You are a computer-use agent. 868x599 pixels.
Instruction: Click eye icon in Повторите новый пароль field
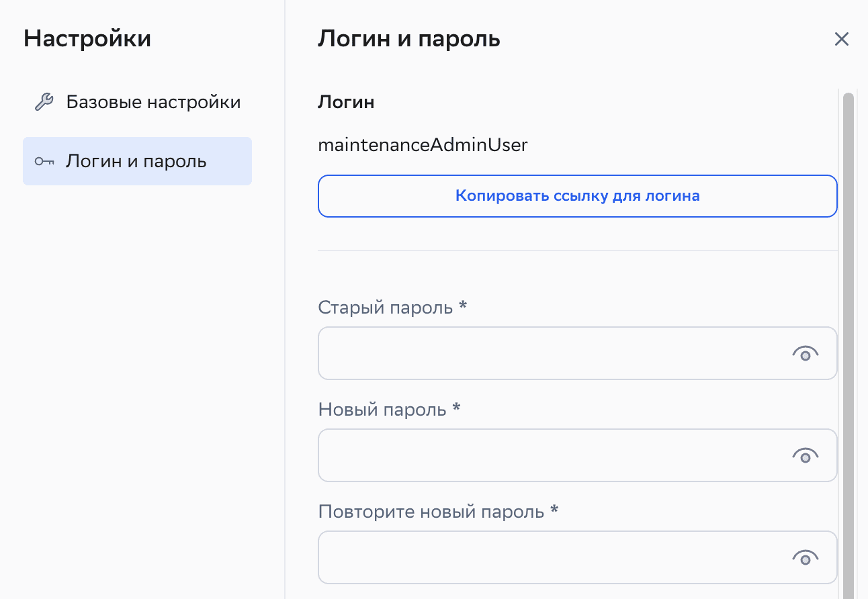pos(806,557)
